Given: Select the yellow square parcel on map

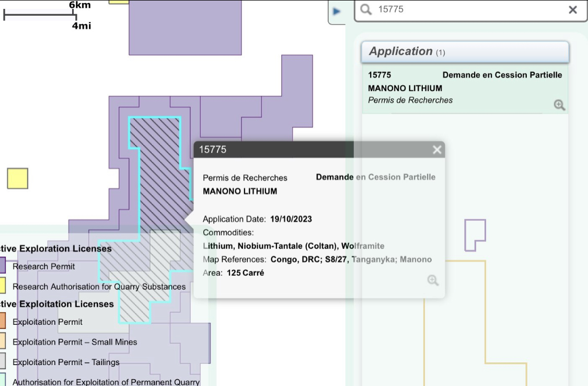Looking at the screenshot, I should (18, 178).
